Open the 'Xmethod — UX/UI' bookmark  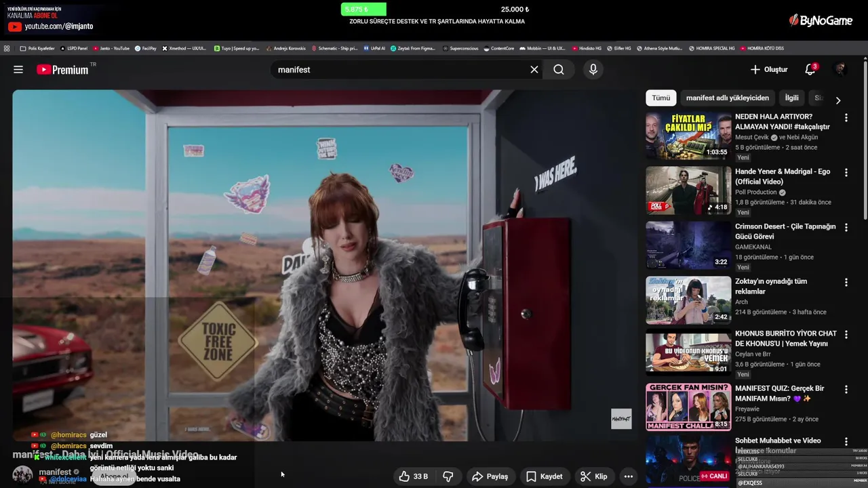(184, 49)
